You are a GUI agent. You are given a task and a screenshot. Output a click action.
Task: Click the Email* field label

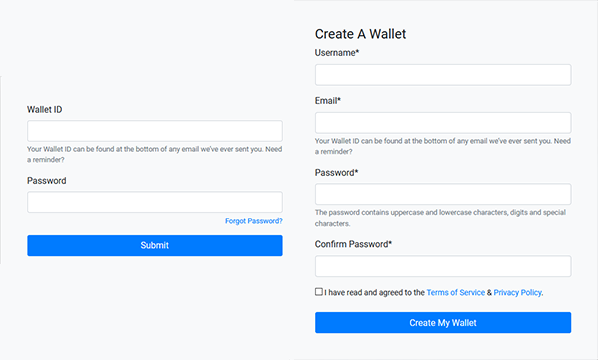click(x=328, y=101)
